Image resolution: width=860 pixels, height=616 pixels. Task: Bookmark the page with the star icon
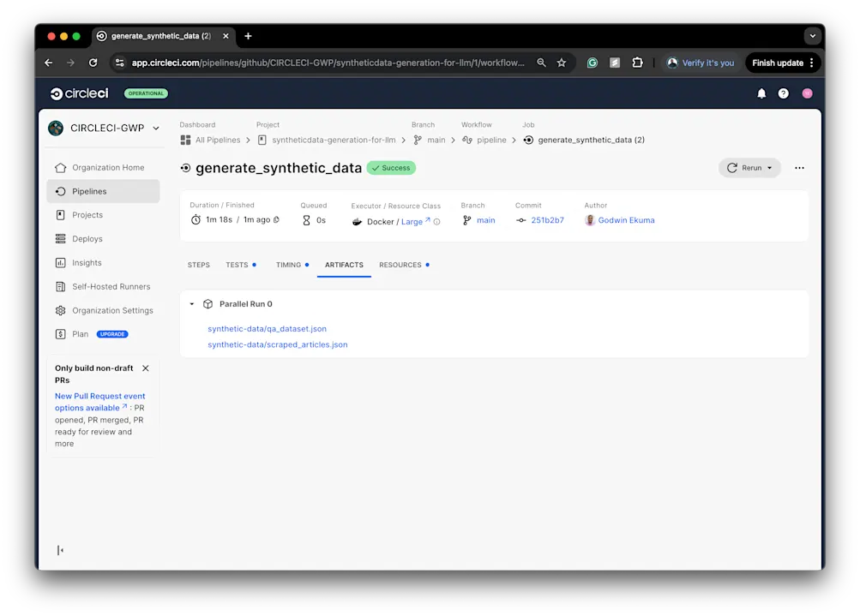[x=562, y=63]
